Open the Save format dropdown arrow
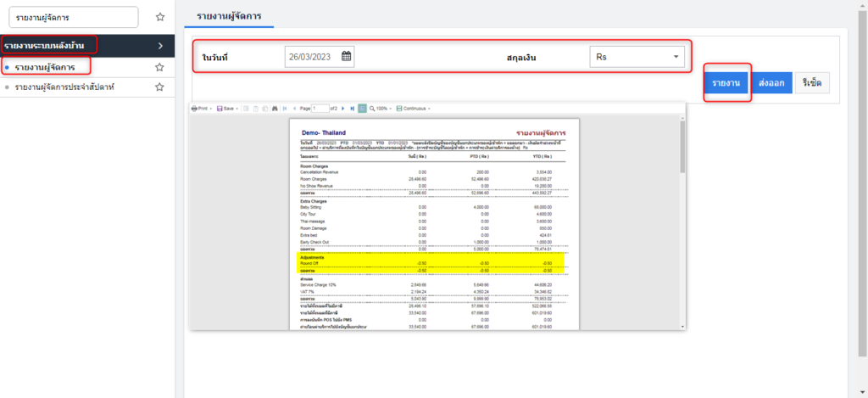This screenshot has width=868, height=398. click(x=237, y=109)
